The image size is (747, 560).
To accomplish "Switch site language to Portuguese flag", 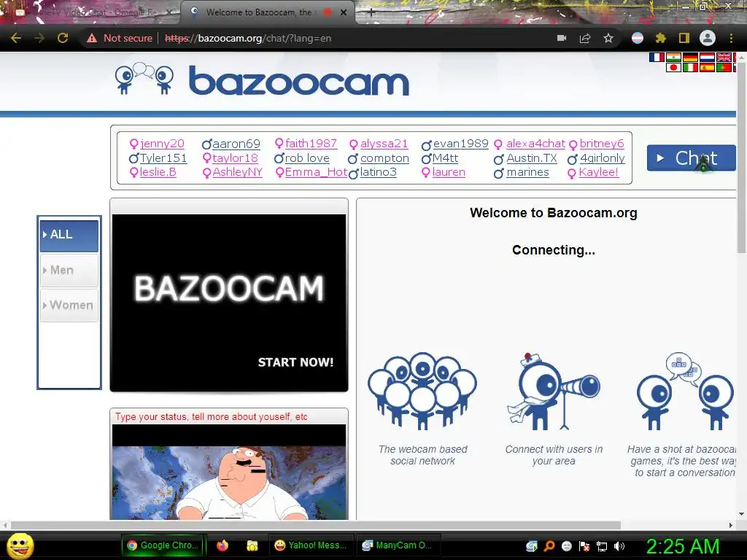I will tap(724, 67).
